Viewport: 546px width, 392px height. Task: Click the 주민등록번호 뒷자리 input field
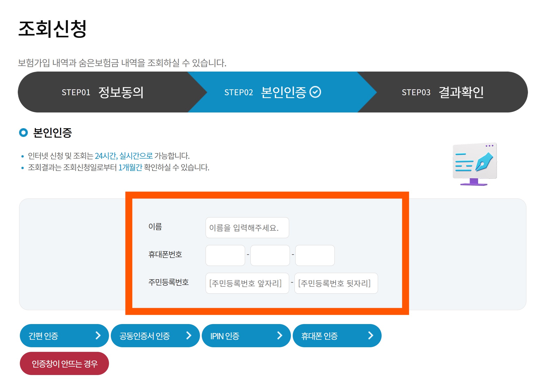coord(336,283)
